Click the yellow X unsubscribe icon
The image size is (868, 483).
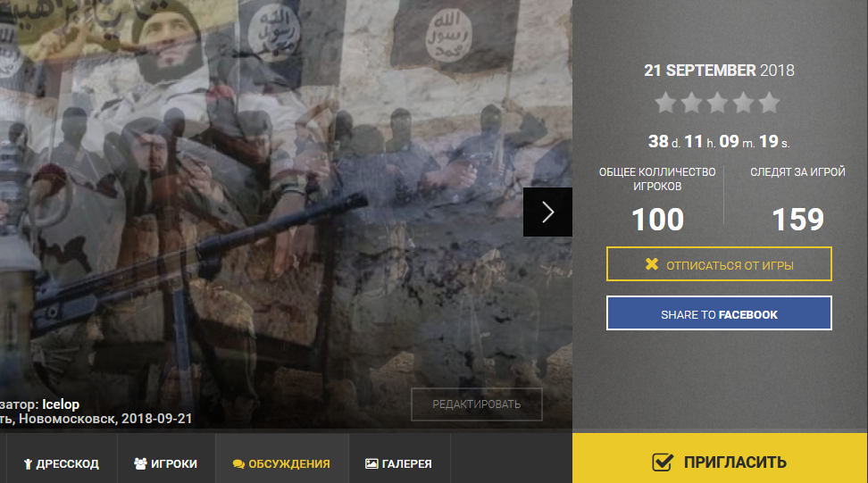[652, 264]
